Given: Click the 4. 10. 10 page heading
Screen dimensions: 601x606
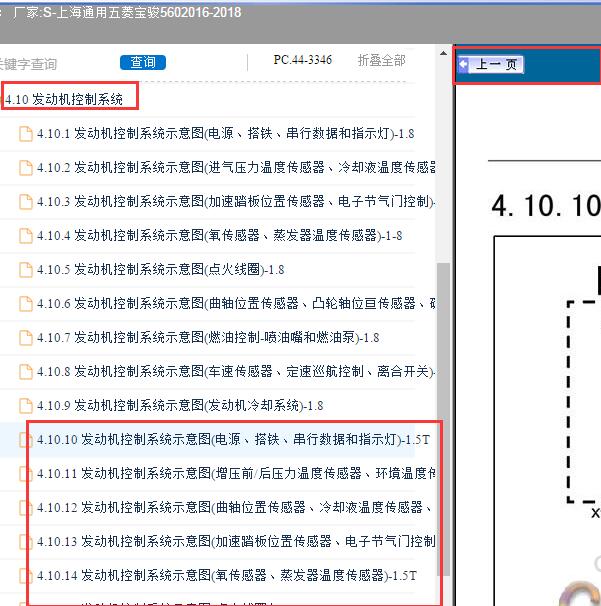Looking at the screenshot, I should (x=546, y=206).
